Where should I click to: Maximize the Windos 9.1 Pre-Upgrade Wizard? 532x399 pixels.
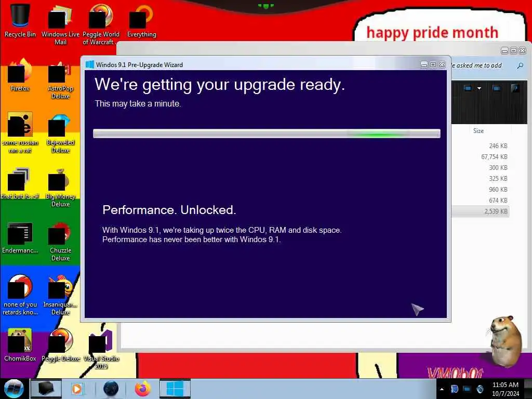pyautogui.click(x=433, y=64)
